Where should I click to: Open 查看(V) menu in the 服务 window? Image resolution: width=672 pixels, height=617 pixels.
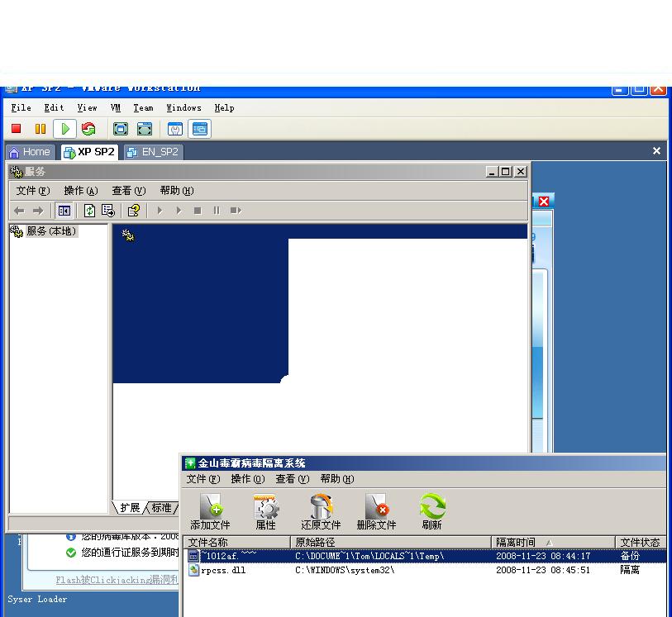coord(129,191)
